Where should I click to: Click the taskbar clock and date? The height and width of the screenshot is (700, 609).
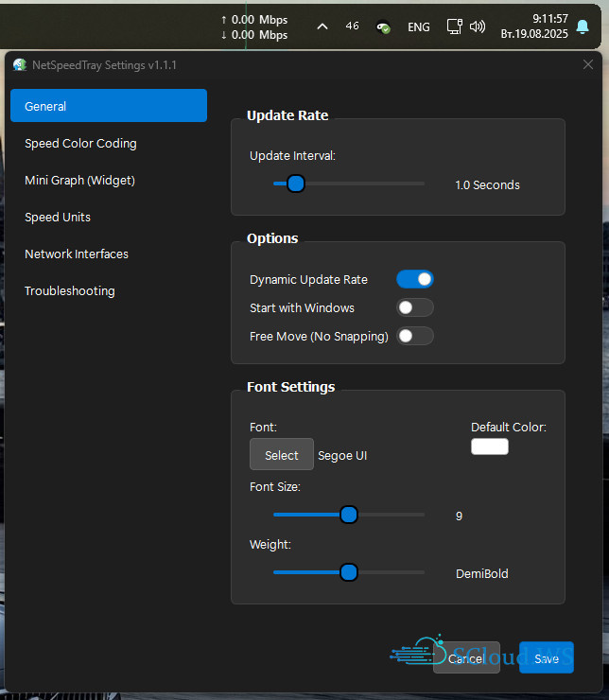tap(534, 26)
